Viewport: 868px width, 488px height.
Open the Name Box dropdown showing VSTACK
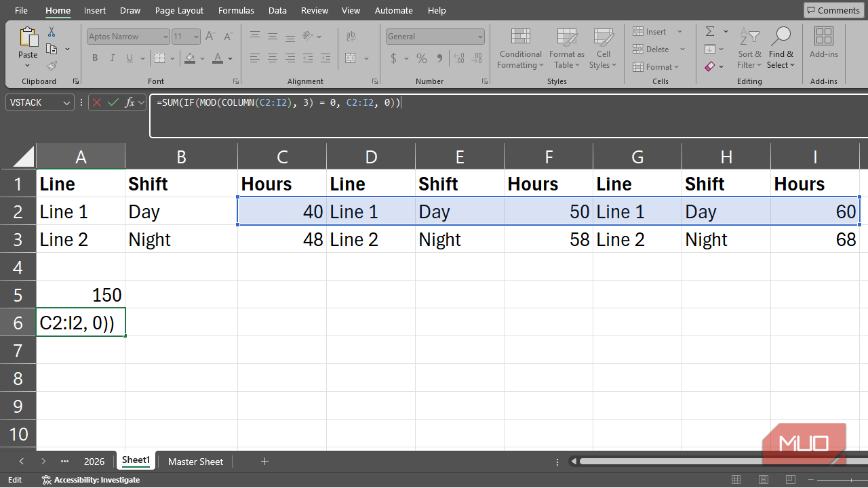click(x=66, y=103)
